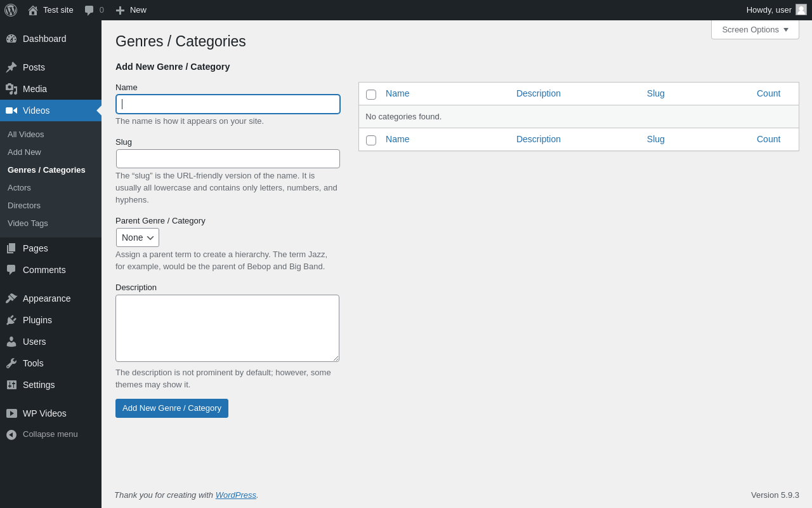This screenshot has height=508, width=812.
Task: Sort by Name in table header
Action: (398, 93)
